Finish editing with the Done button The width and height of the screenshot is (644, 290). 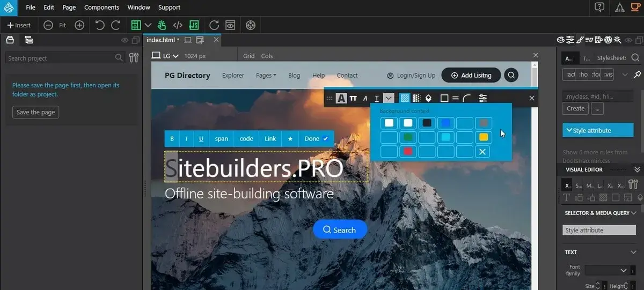[316, 138]
